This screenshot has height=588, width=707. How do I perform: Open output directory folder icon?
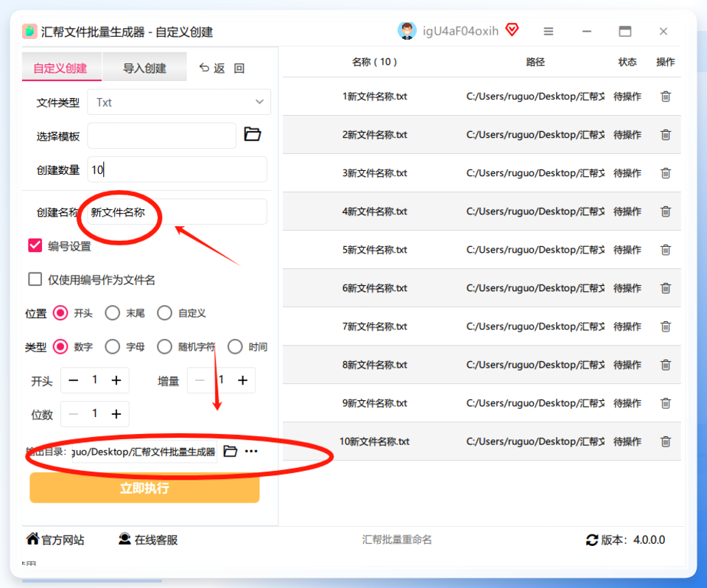(x=231, y=451)
